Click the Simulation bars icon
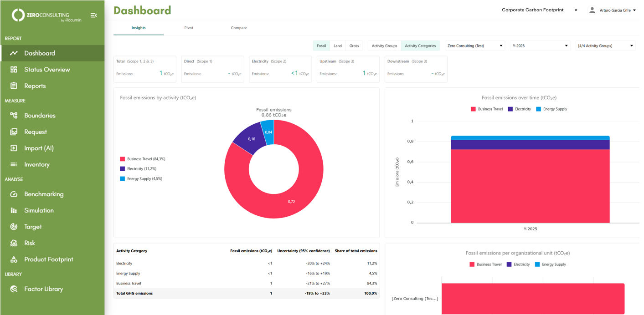This screenshot has width=644, height=315. coord(14,211)
